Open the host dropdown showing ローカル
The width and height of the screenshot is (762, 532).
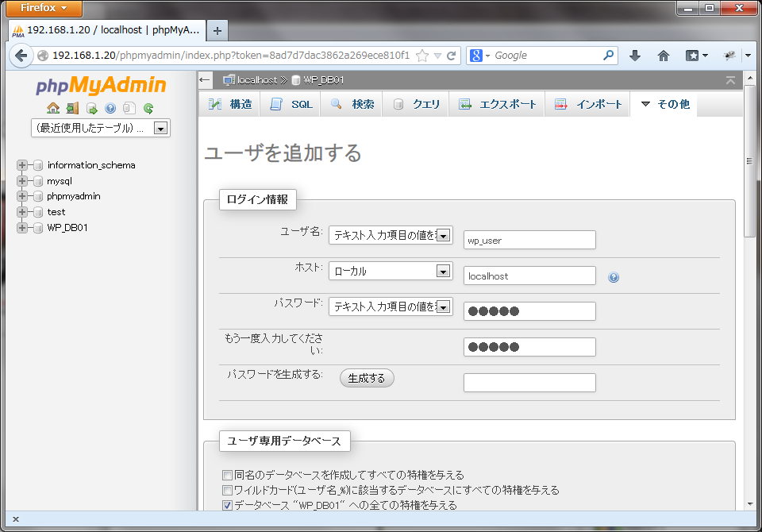[x=391, y=271]
